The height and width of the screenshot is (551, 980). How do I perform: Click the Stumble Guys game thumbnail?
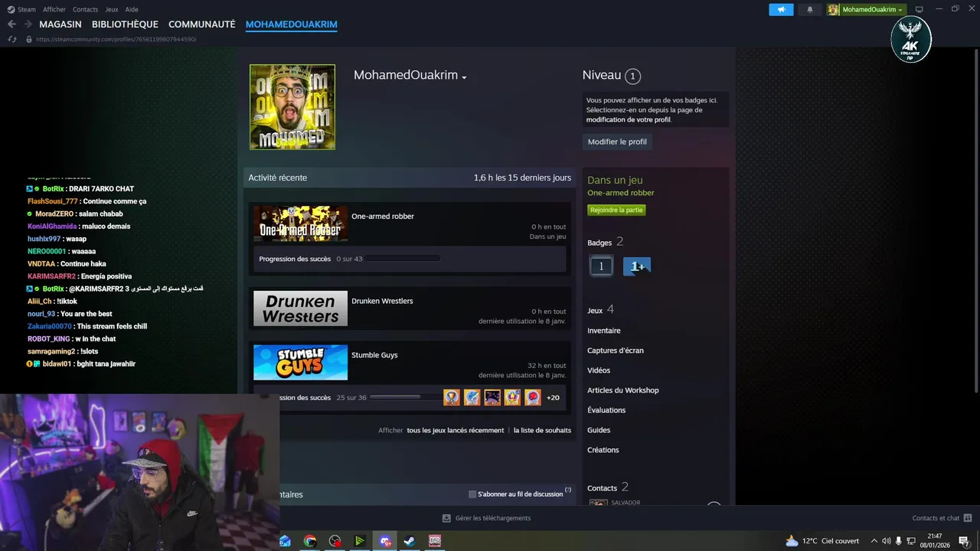[x=300, y=363]
